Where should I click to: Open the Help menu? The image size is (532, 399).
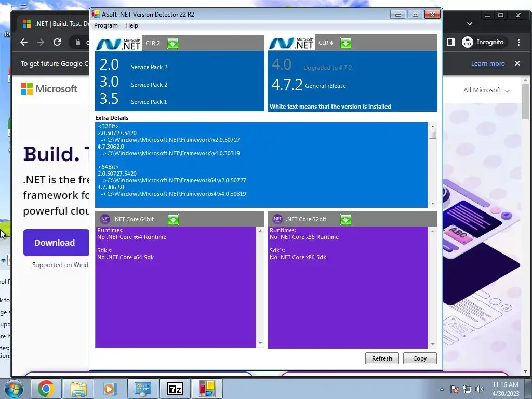pyautogui.click(x=131, y=25)
